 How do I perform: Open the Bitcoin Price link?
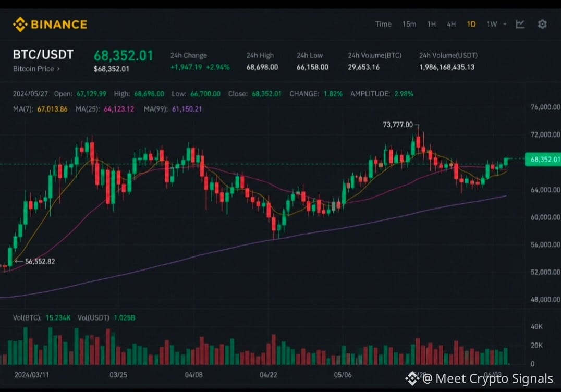coord(36,69)
